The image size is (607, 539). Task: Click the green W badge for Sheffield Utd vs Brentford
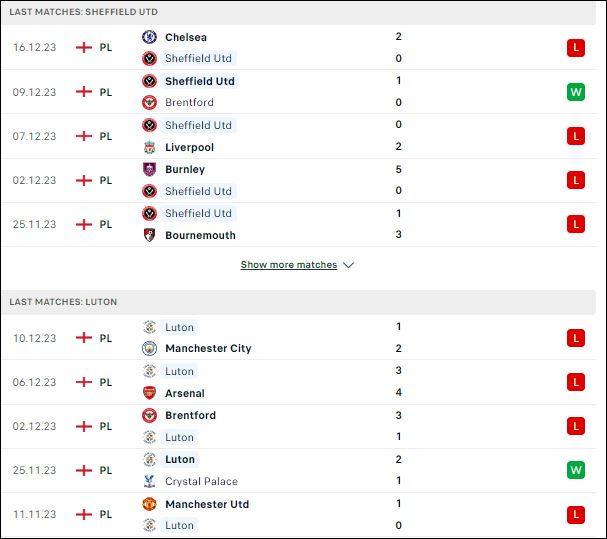tap(576, 92)
